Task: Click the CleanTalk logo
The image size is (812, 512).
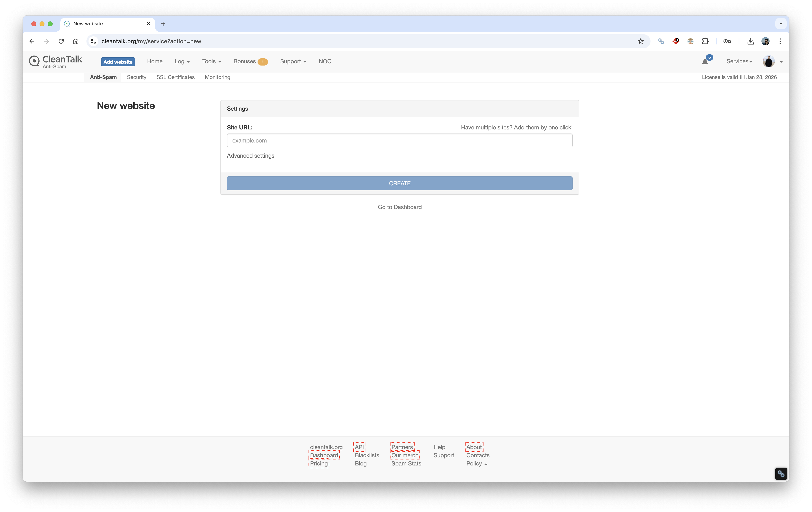Action: click(56, 61)
